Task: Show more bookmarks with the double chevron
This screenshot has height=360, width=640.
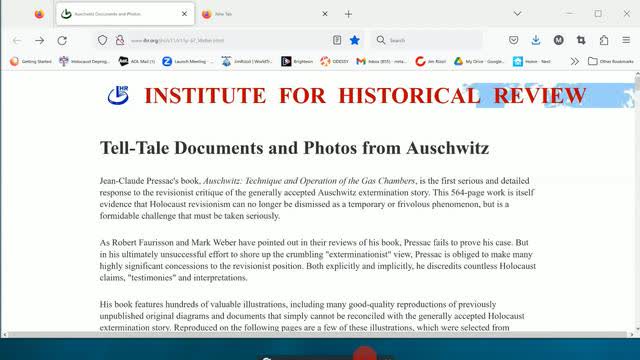Action: pos(575,61)
